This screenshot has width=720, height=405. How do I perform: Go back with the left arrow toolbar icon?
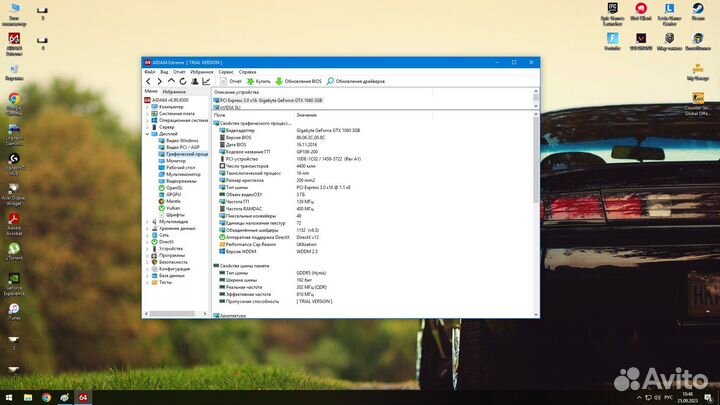pyautogui.click(x=148, y=81)
